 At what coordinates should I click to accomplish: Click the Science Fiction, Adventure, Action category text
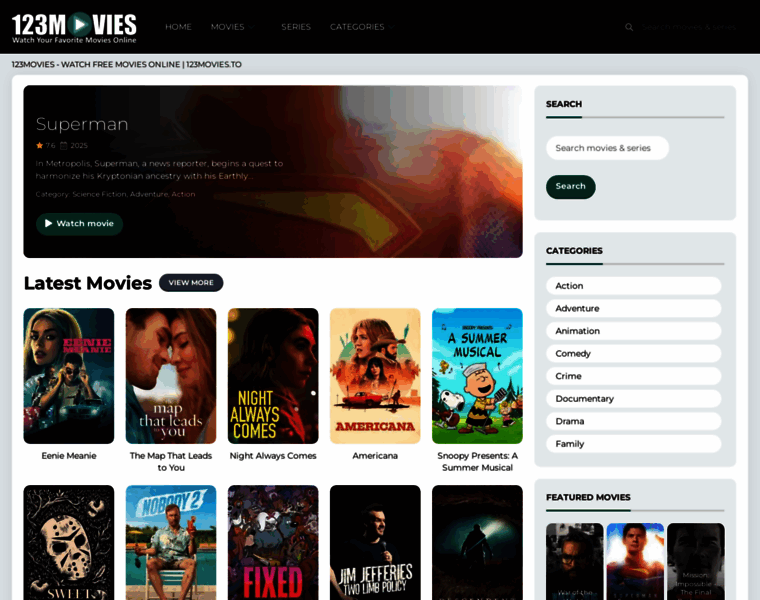coord(134,194)
